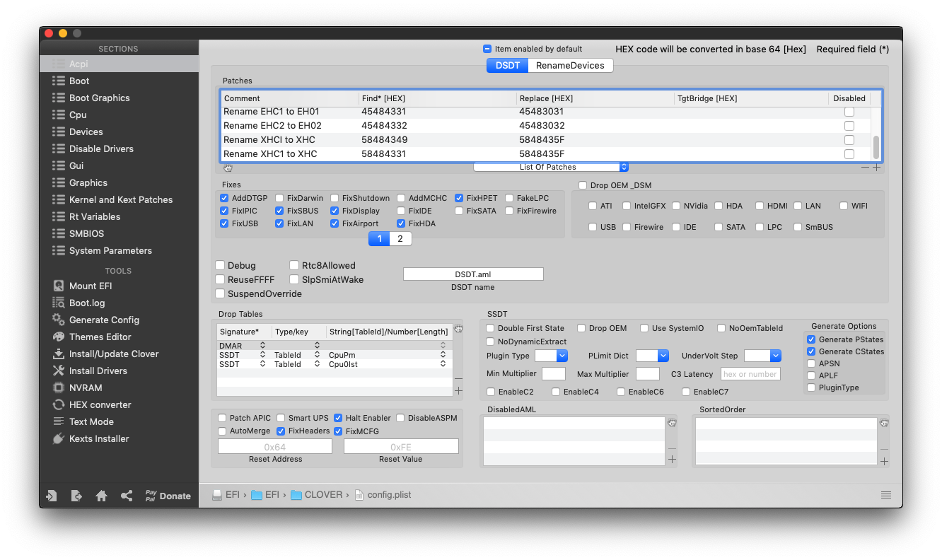Click the share icon in bottom toolbar
The width and height of the screenshot is (942, 560).
pos(127,496)
